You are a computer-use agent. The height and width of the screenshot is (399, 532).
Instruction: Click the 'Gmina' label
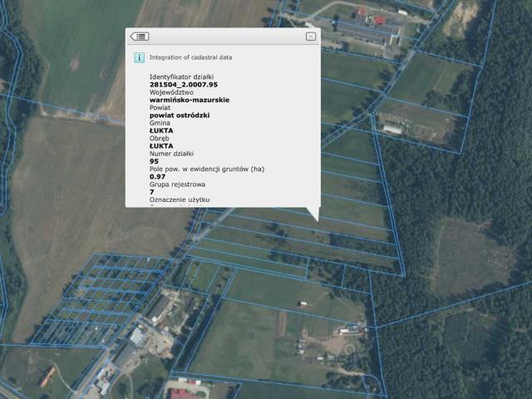coord(160,123)
